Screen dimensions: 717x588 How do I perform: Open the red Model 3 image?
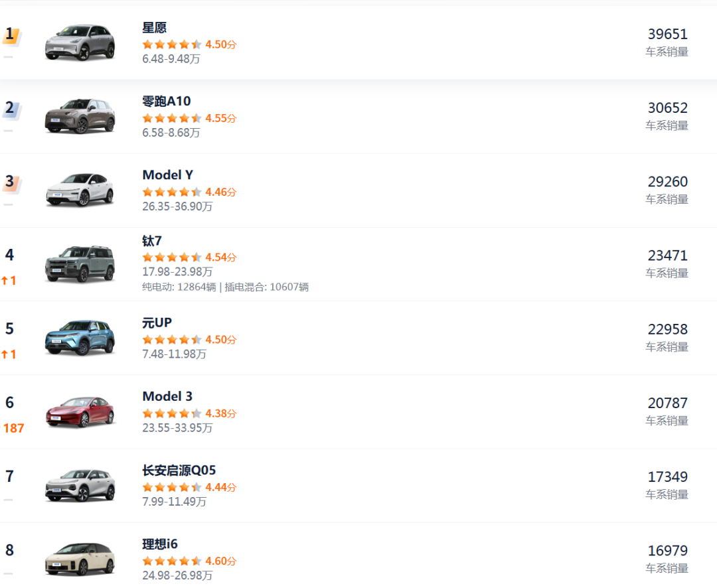80,411
